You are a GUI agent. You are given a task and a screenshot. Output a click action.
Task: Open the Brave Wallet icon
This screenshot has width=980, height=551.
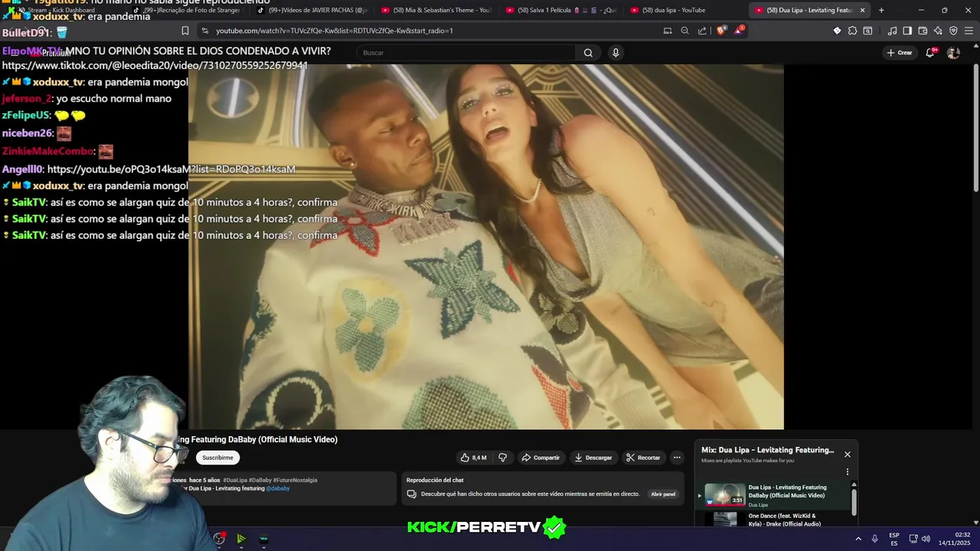(923, 31)
